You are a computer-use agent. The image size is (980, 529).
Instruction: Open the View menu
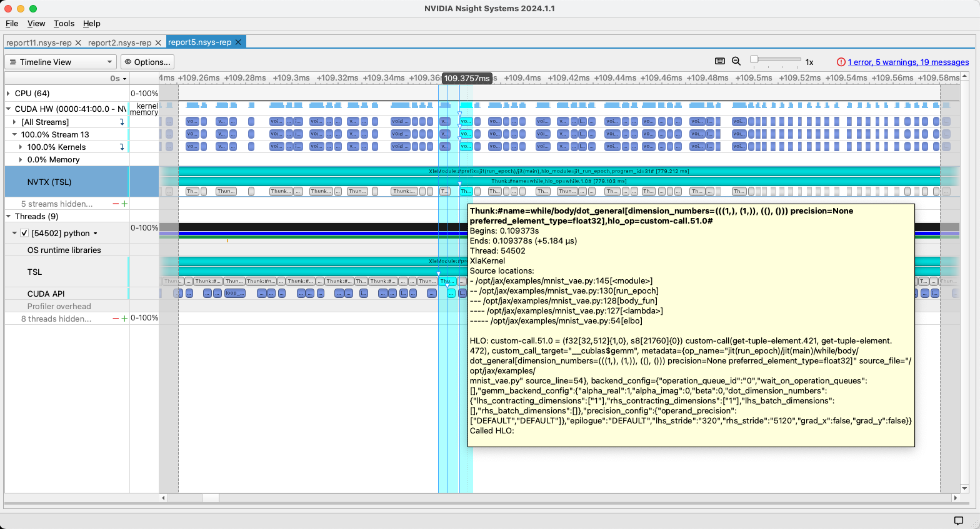(36, 23)
